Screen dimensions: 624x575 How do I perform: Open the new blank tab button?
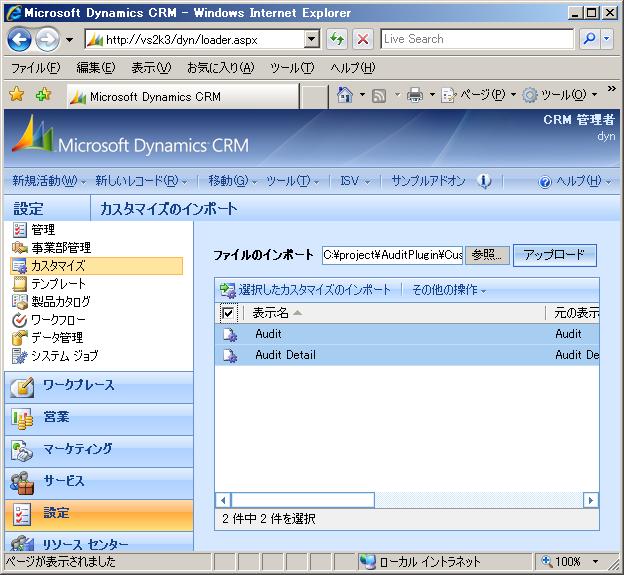pyautogui.click(x=314, y=97)
